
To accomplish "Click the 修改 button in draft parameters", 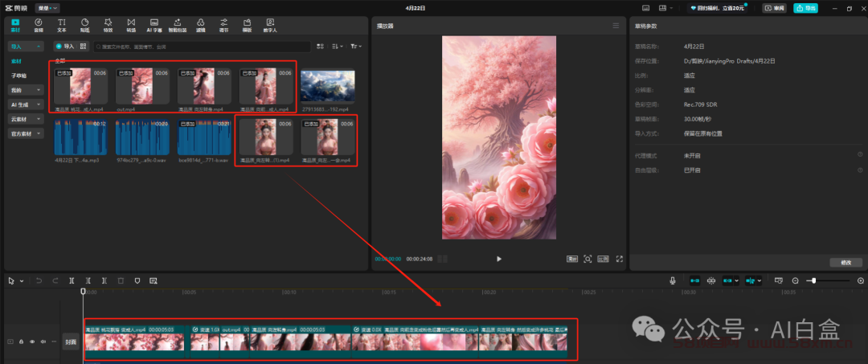I will 845,263.
